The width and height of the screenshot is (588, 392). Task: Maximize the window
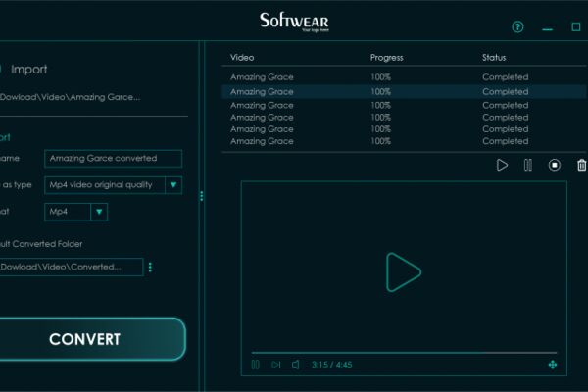pos(576,26)
